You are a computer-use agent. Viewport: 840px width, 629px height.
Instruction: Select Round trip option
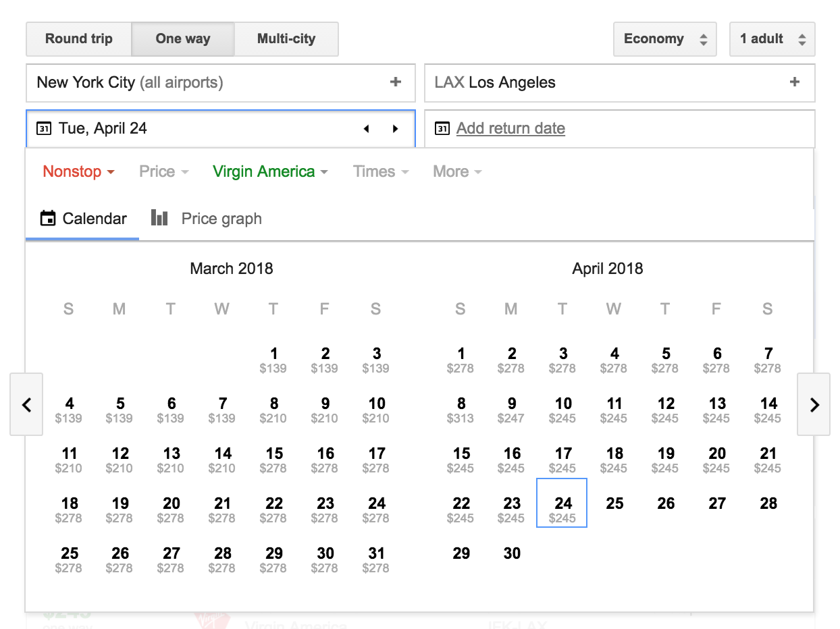click(79, 39)
